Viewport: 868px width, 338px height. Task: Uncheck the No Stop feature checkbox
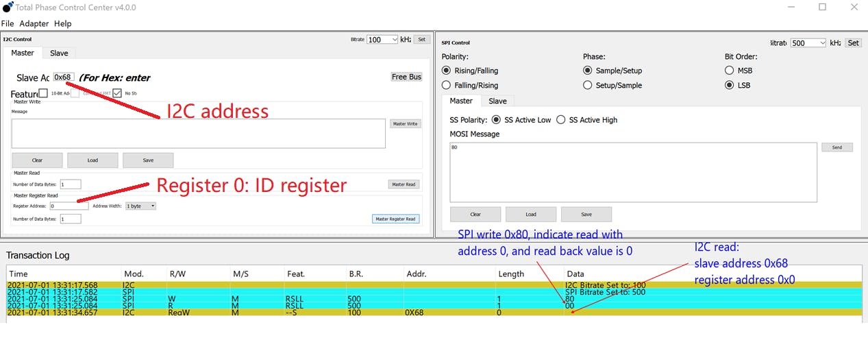117,93
